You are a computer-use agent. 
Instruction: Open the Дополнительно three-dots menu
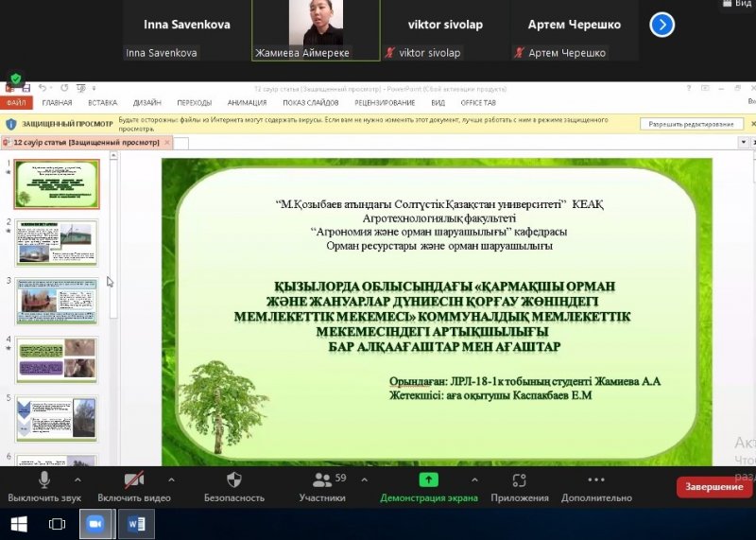(595, 480)
